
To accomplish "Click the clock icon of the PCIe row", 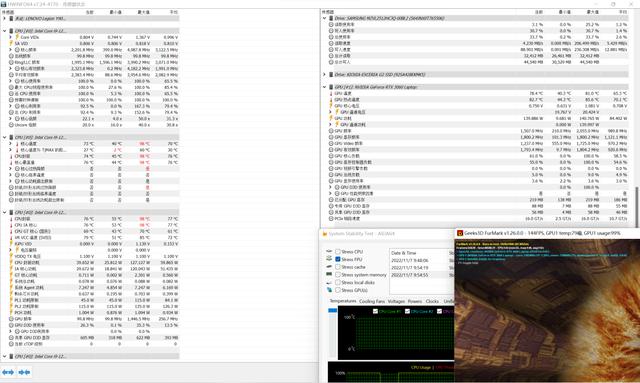I will click(331, 218).
